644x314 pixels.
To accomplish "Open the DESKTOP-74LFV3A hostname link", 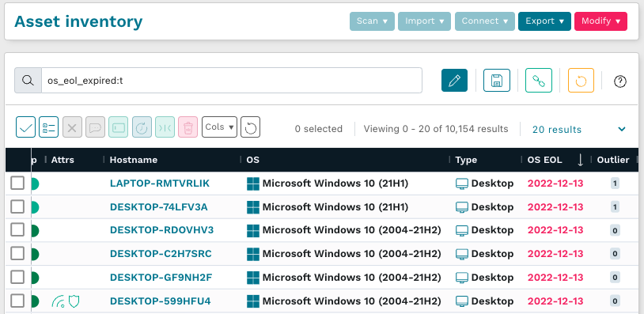I will (x=158, y=207).
